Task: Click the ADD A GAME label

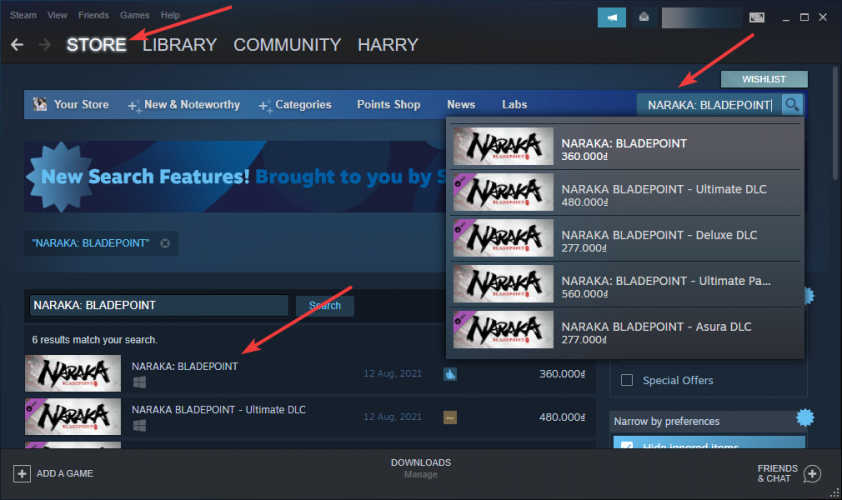Action: (64, 474)
